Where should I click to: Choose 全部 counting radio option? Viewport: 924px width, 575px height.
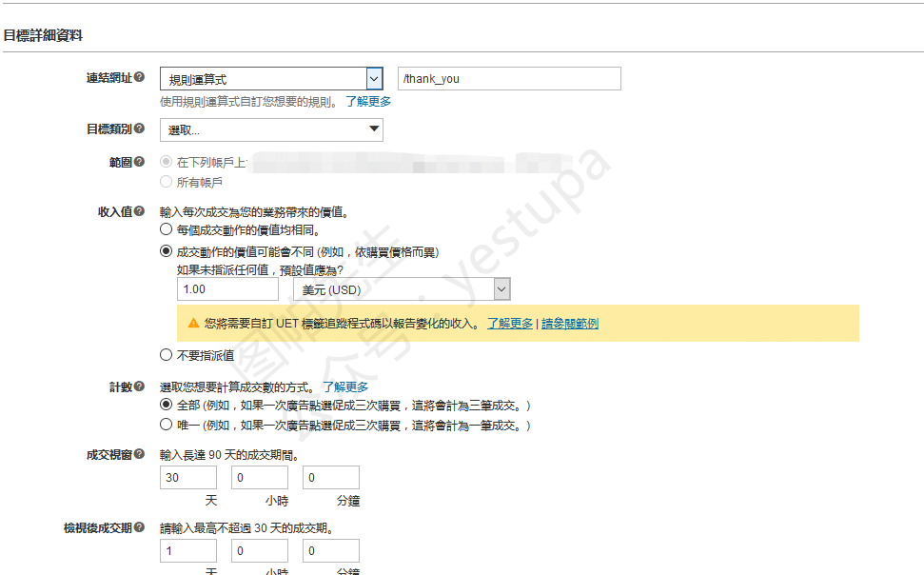tap(167, 405)
